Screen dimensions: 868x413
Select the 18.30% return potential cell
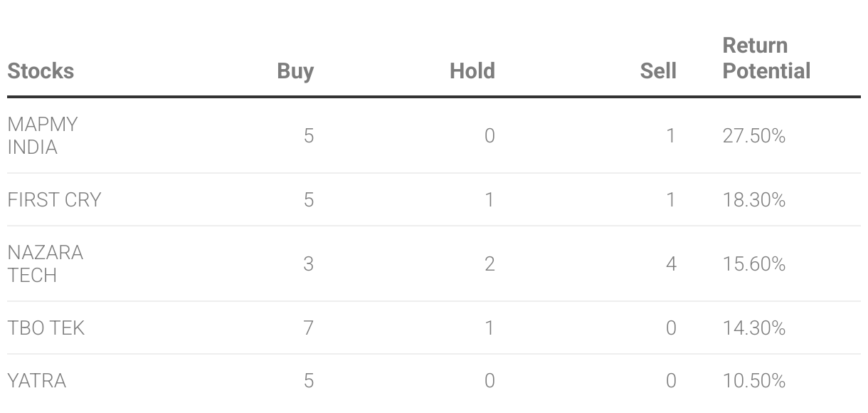click(753, 199)
